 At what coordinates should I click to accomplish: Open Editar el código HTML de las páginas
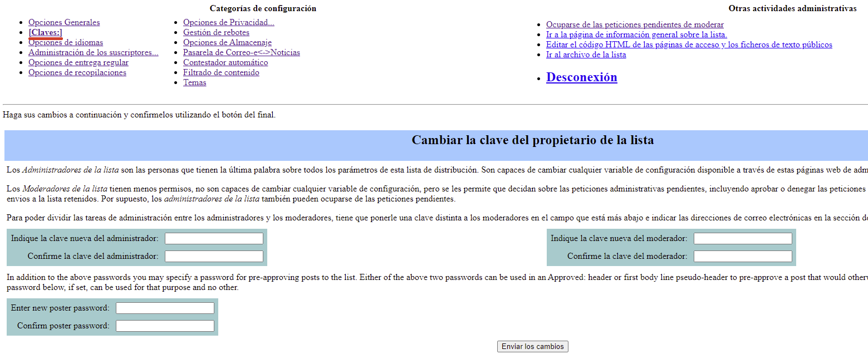point(689,45)
